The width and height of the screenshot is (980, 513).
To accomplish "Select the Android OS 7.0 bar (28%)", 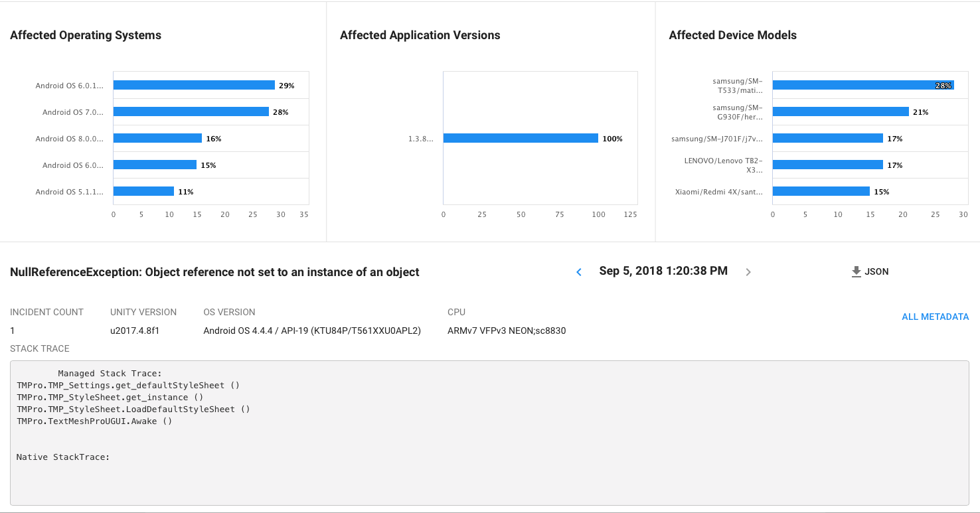I will [x=191, y=111].
